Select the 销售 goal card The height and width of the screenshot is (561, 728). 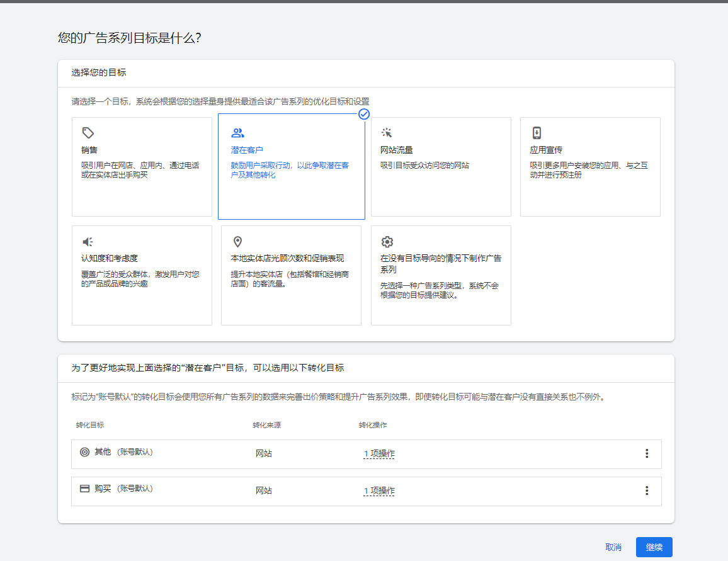(x=142, y=167)
